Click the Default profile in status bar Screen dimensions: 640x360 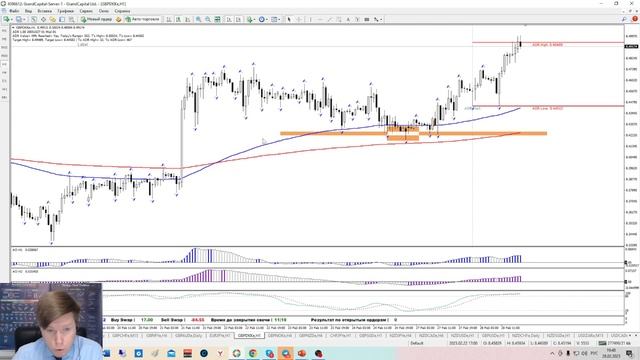tap(417, 343)
